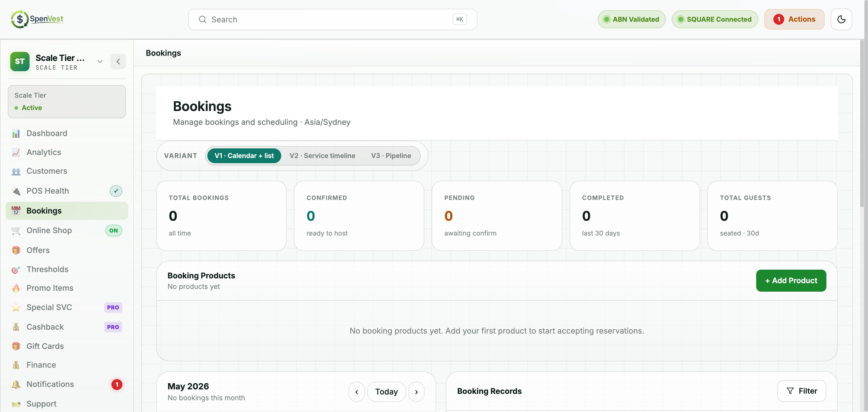Viewport: 868px width, 412px height.
Task: Collapse the sidebar with the chevron button
Action: [118, 61]
